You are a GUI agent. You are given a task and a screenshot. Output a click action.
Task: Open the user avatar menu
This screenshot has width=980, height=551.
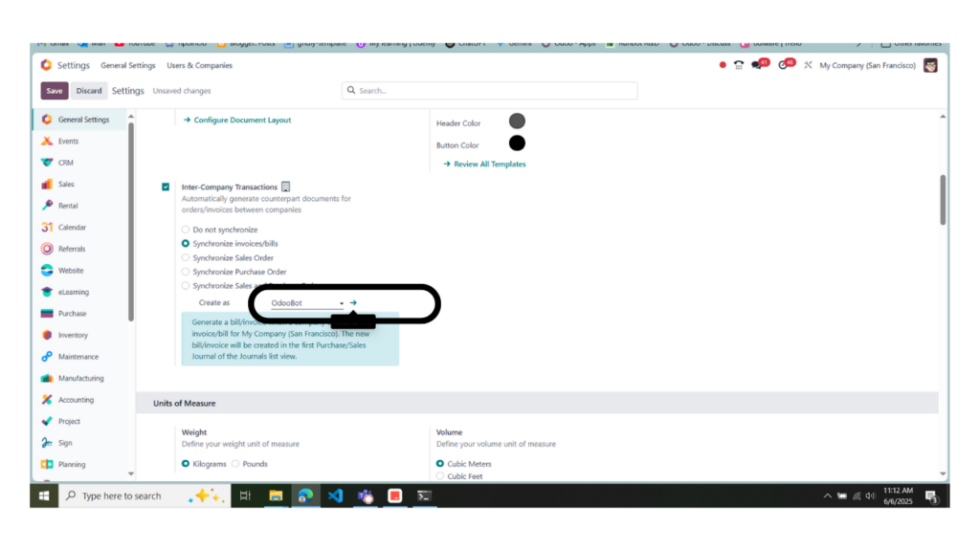point(930,65)
